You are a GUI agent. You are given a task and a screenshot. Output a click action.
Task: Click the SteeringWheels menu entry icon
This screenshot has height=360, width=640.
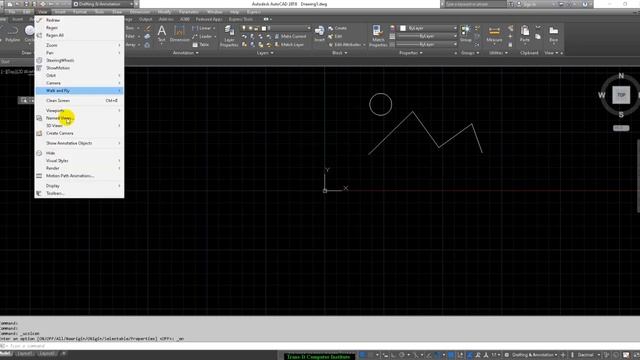pyautogui.click(x=39, y=60)
